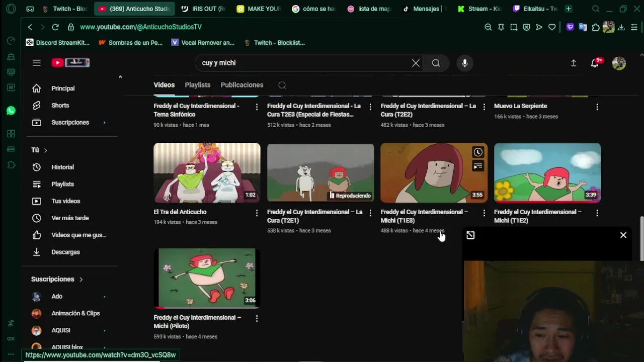
Task: Play the 'El Tra del Anticucho' thumbnail
Action: [207, 173]
